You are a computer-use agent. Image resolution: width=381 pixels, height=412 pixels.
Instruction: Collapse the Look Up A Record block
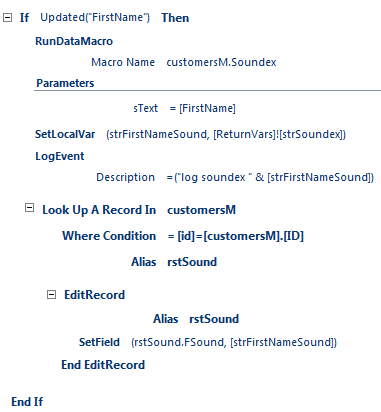point(29,208)
